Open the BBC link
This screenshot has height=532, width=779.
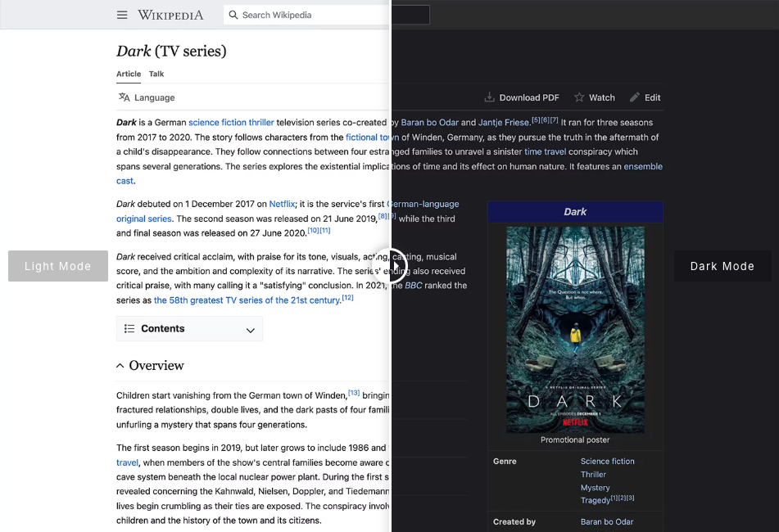pos(414,286)
